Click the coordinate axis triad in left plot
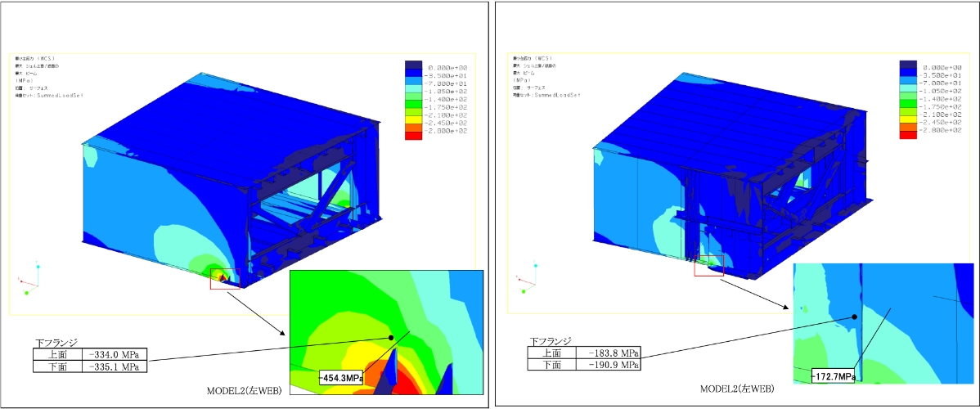This screenshot has width=980, height=409. tap(31, 279)
